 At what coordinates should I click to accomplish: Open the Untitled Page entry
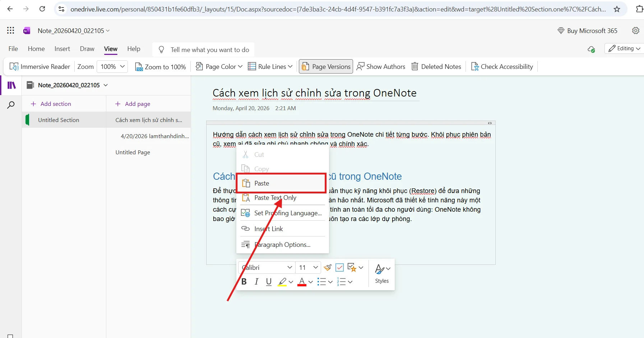(x=148, y=152)
